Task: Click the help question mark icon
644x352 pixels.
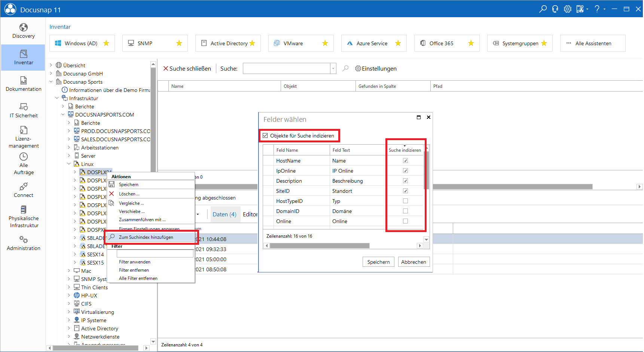Action: tap(597, 9)
